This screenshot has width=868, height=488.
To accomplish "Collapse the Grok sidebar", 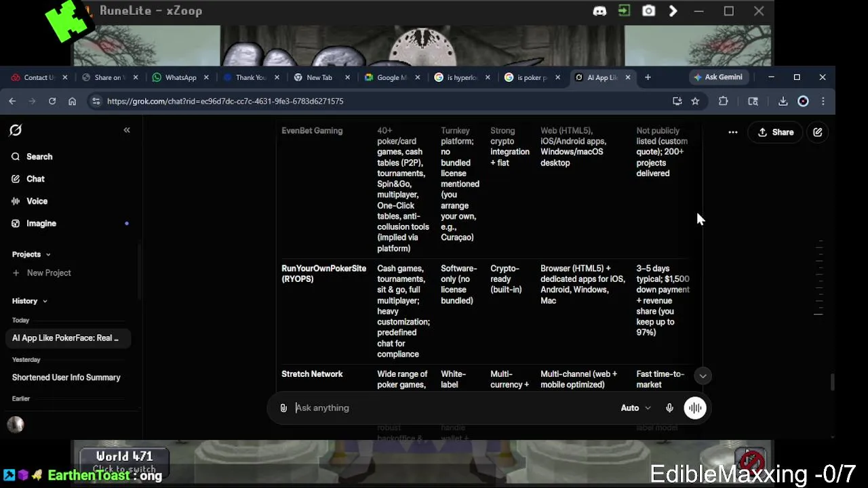I will click(x=127, y=130).
